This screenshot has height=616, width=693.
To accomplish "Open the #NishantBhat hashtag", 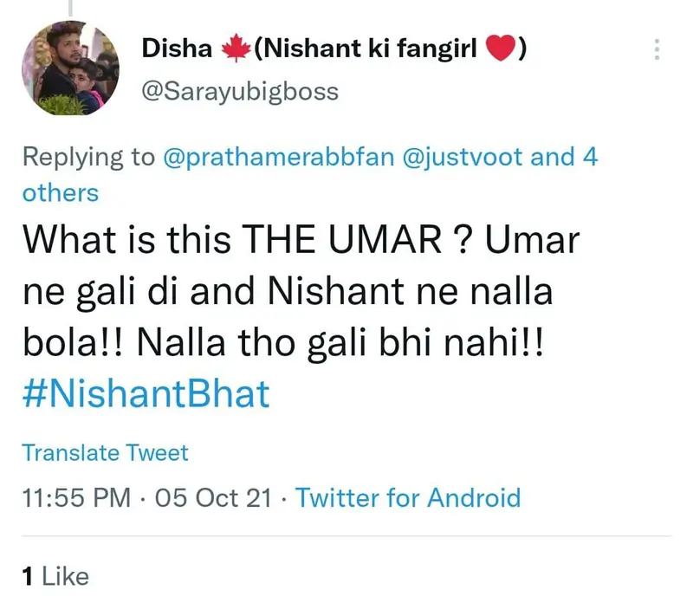I will 146,394.
